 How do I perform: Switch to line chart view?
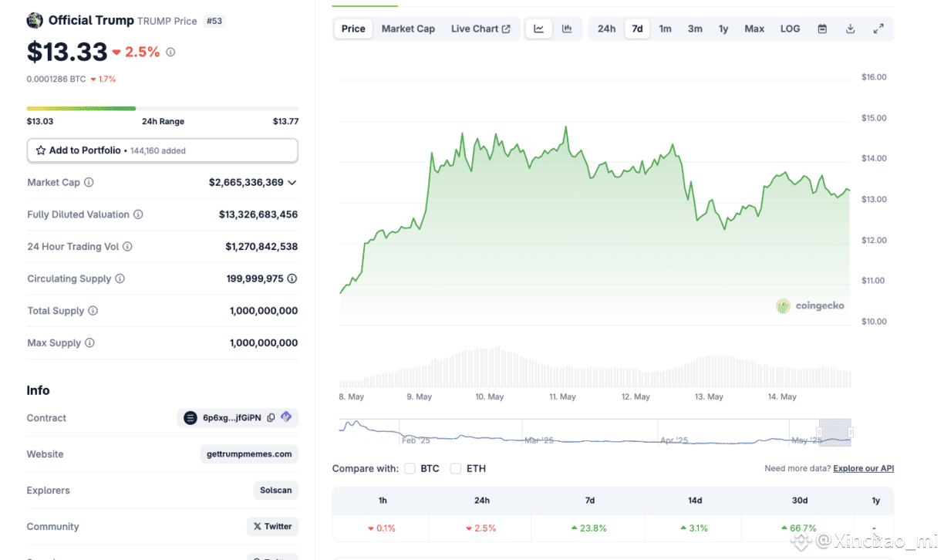[539, 29]
